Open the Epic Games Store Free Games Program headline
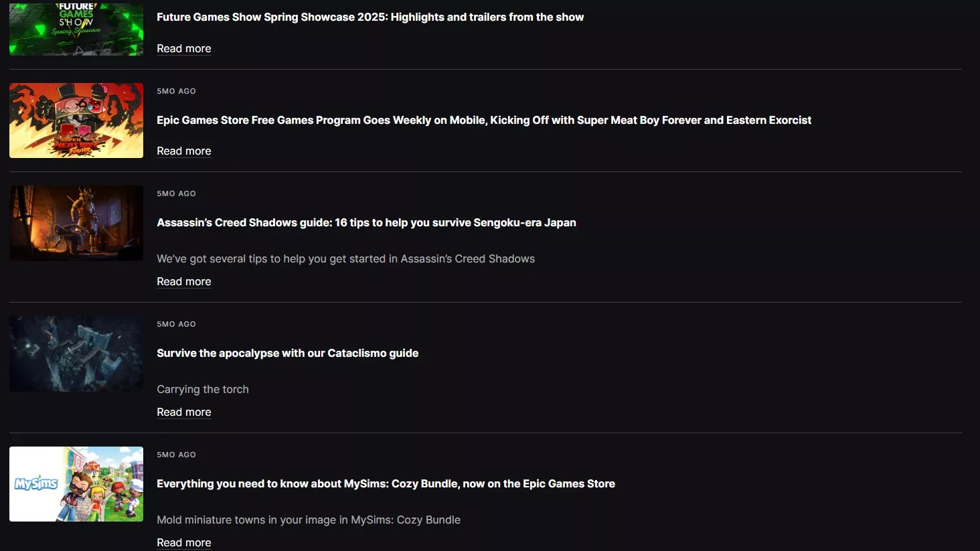The image size is (980, 551). pyautogui.click(x=484, y=120)
